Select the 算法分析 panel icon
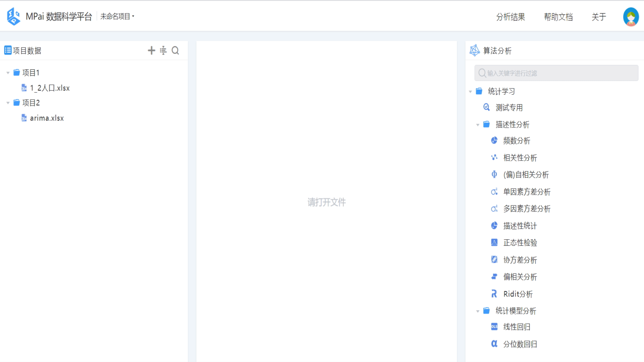This screenshot has width=644, height=362. [x=474, y=50]
